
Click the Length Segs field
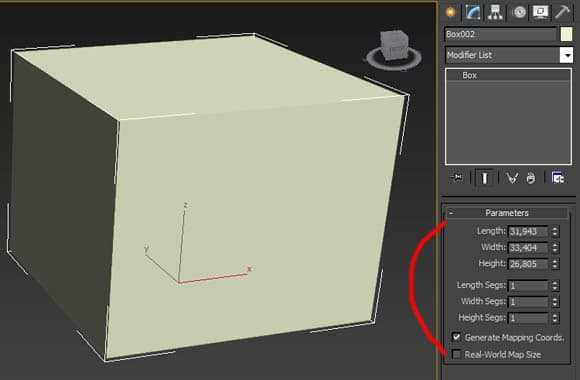coord(528,286)
